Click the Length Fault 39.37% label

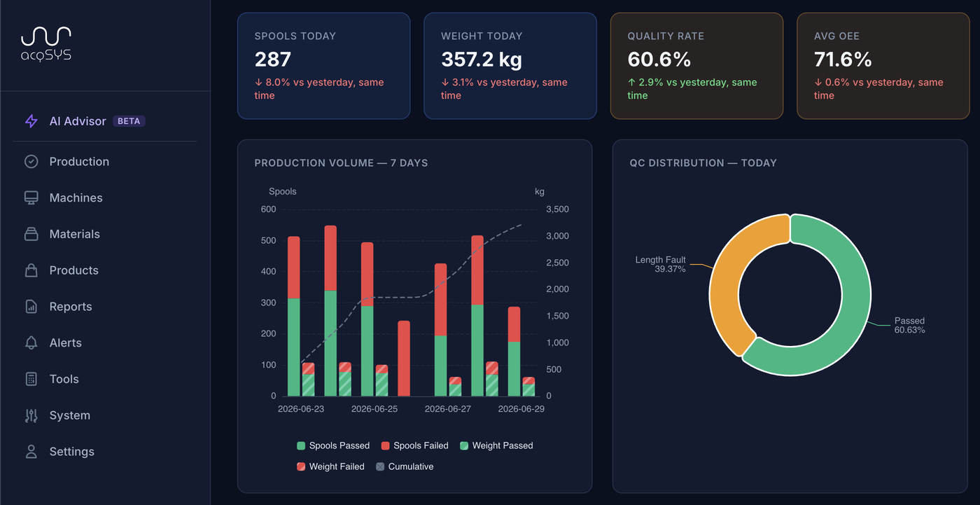click(660, 264)
